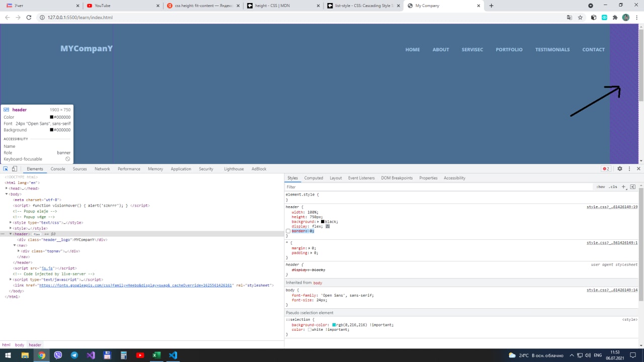Click the ABOUT navigation link on the page

click(x=441, y=50)
